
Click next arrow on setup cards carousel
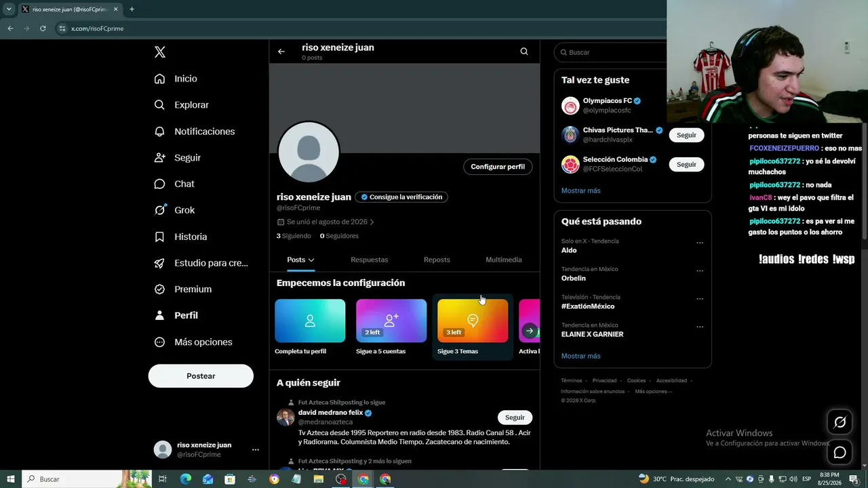click(x=530, y=331)
